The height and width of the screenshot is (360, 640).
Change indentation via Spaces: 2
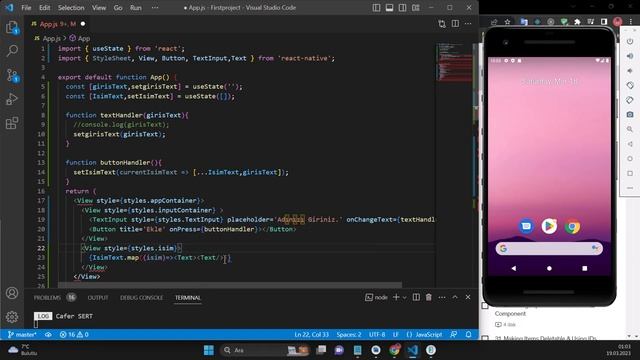(x=349, y=335)
